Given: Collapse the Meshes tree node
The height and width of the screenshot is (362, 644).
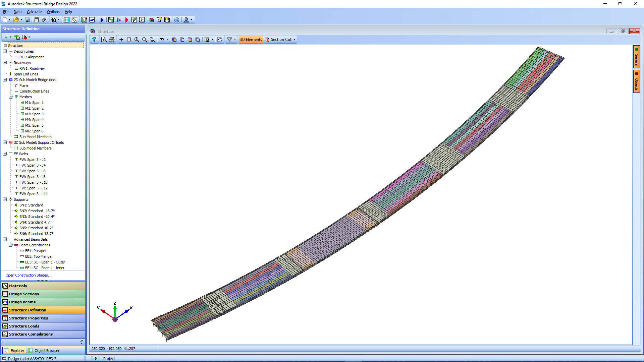Looking at the screenshot, I should tap(11, 97).
